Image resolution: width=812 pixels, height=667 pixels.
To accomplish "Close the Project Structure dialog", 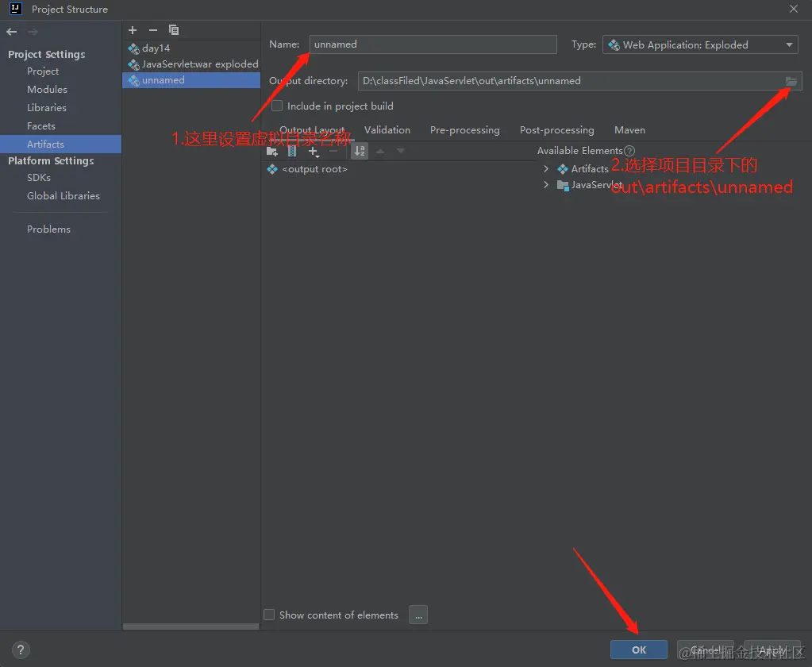I will click(794, 9).
